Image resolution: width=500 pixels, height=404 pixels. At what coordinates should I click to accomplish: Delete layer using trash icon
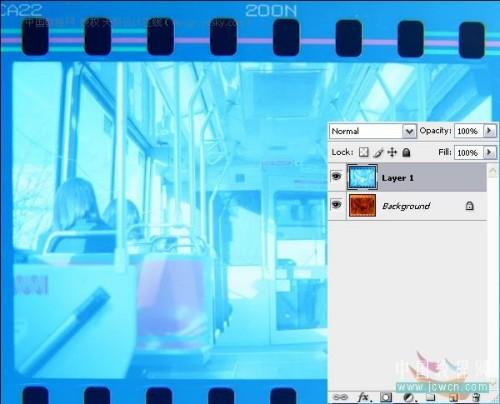tap(476, 397)
